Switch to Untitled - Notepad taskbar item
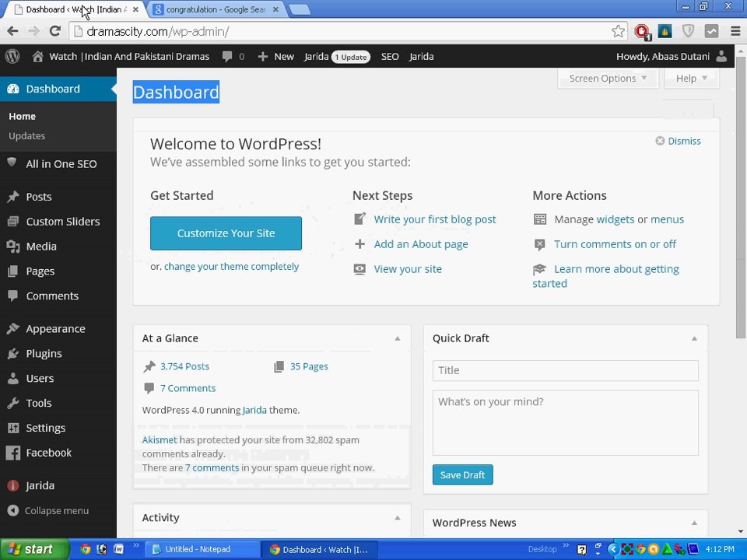747x560 pixels. pos(202,549)
